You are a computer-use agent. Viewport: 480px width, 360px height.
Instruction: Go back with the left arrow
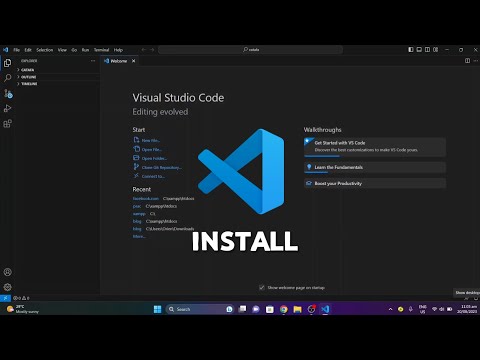[144, 50]
